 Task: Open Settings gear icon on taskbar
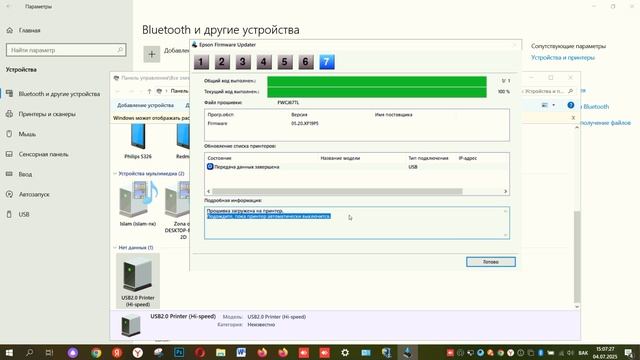345,353
